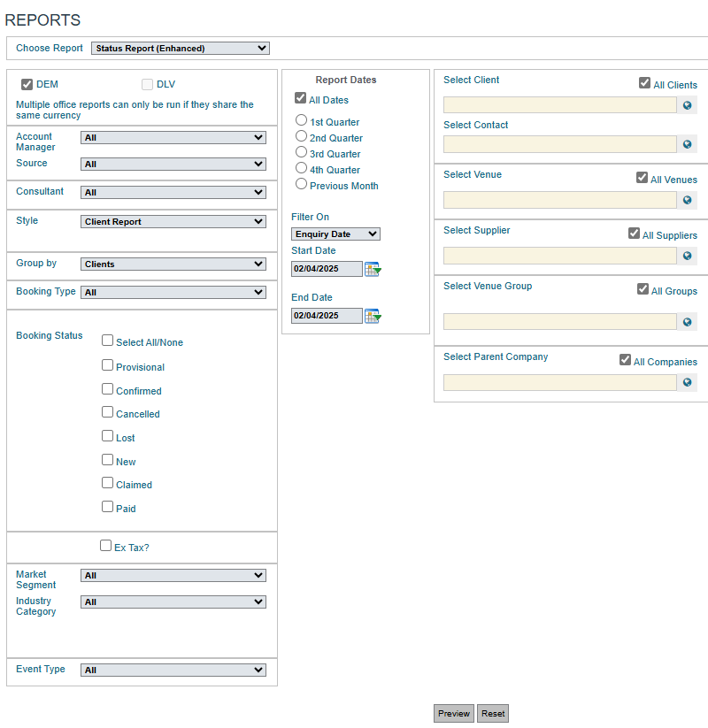Open the Style dropdown showing Client Report
Screen dimensions: 708x728
pos(173,222)
